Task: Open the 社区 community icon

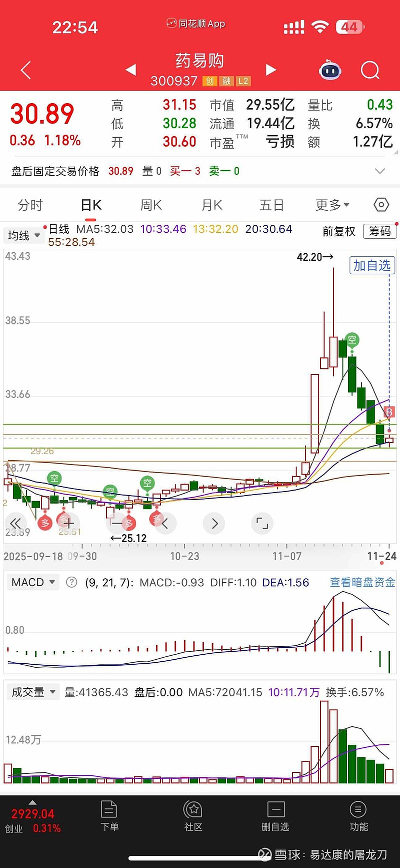Action: point(193,817)
